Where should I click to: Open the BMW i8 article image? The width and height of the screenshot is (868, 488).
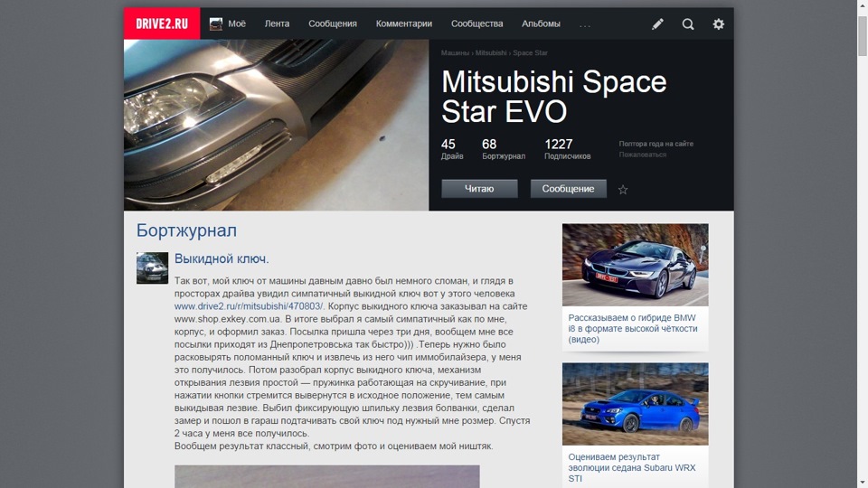coord(635,265)
